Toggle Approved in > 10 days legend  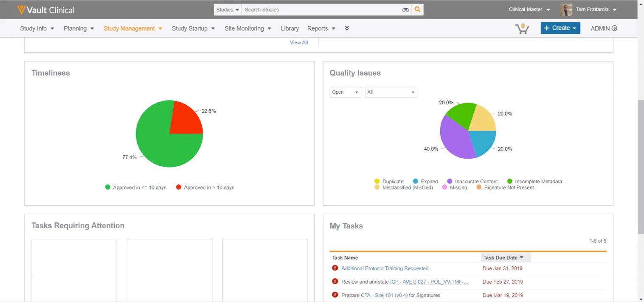coord(205,187)
